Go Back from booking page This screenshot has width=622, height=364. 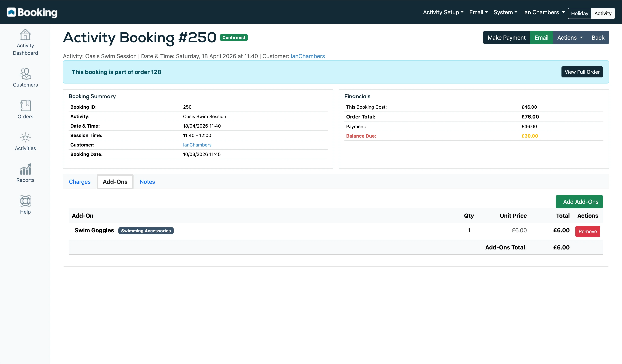click(x=598, y=37)
